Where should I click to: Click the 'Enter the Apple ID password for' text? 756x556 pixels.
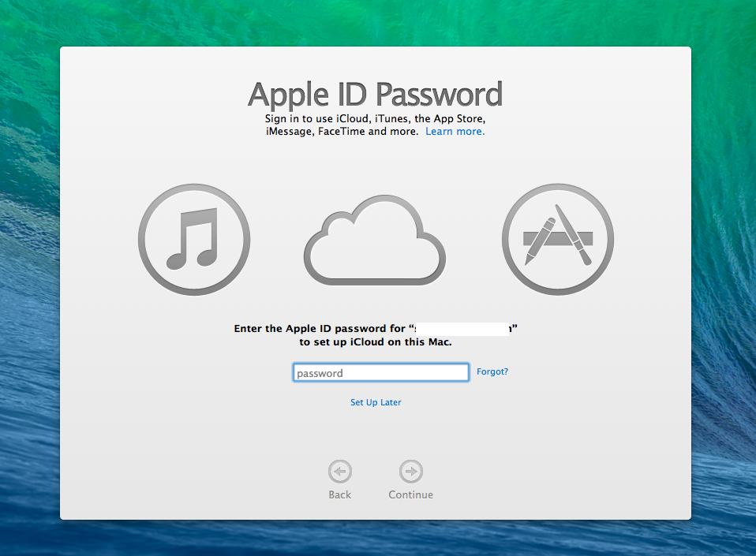tap(320, 329)
